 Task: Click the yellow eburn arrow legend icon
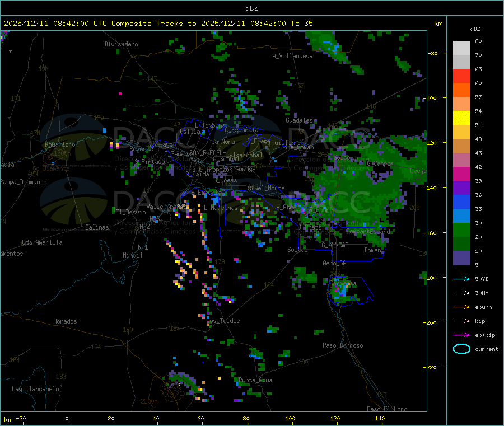pyautogui.click(x=461, y=307)
